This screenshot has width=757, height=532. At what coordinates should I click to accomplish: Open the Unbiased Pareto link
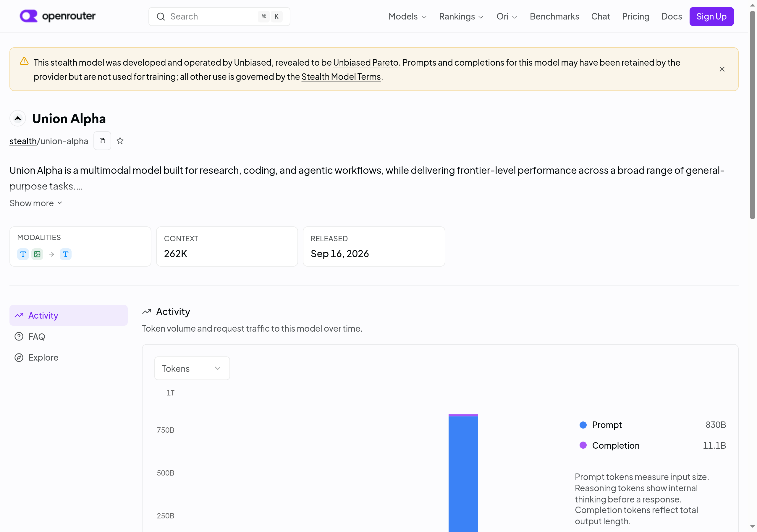pos(365,62)
